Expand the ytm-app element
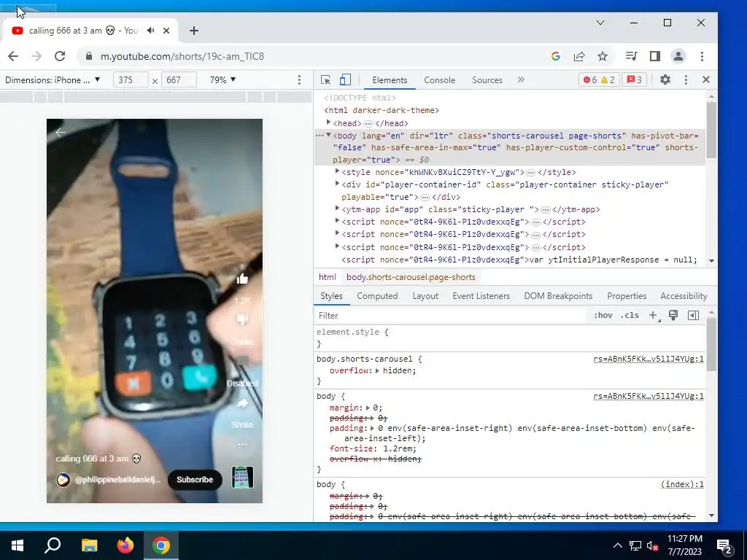 pyautogui.click(x=337, y=209)
